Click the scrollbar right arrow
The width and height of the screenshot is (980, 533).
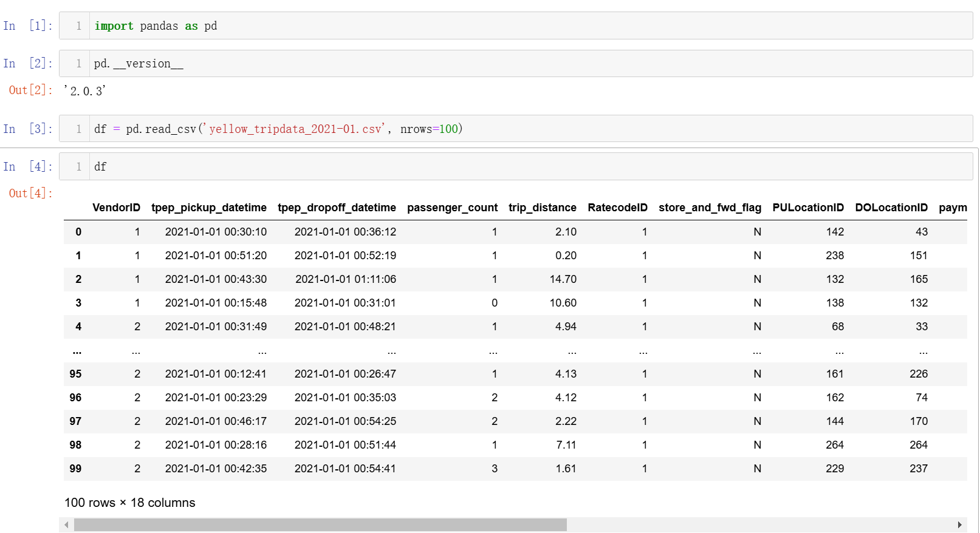pos(959,525)
